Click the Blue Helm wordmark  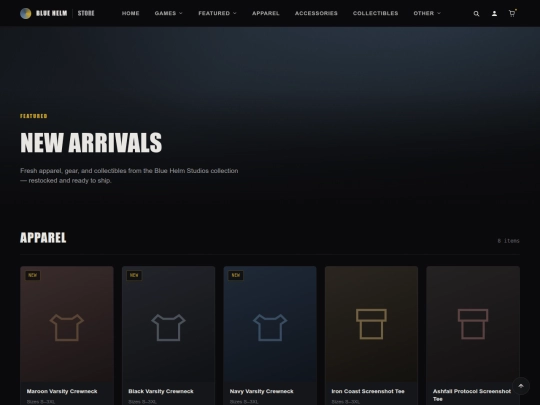coord(52,13)
